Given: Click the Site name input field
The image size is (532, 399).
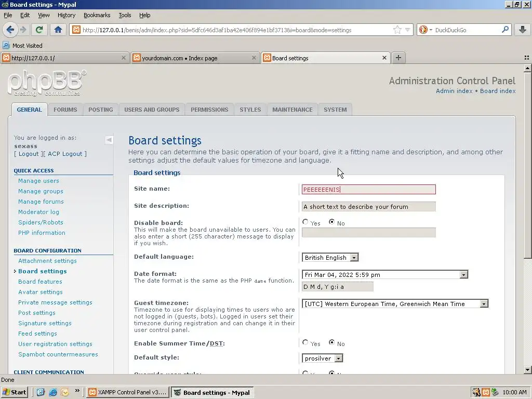Looking at the screenshot, I should point(369,189).
